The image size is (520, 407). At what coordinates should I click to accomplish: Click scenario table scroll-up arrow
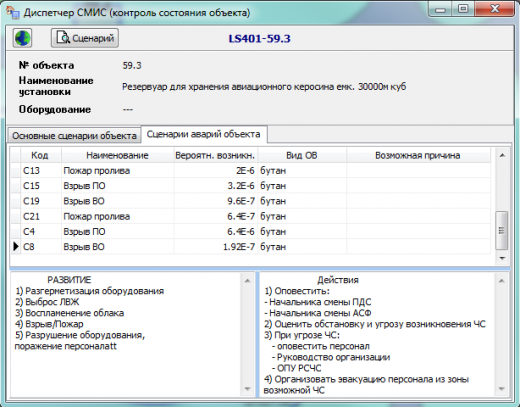pyautogui.click(x=502, y=155)
